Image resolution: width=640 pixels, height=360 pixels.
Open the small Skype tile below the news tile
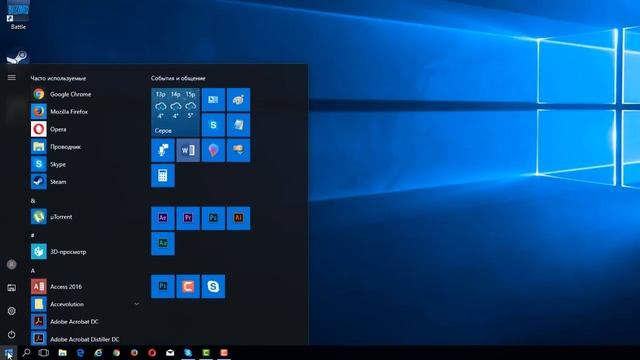213,125
